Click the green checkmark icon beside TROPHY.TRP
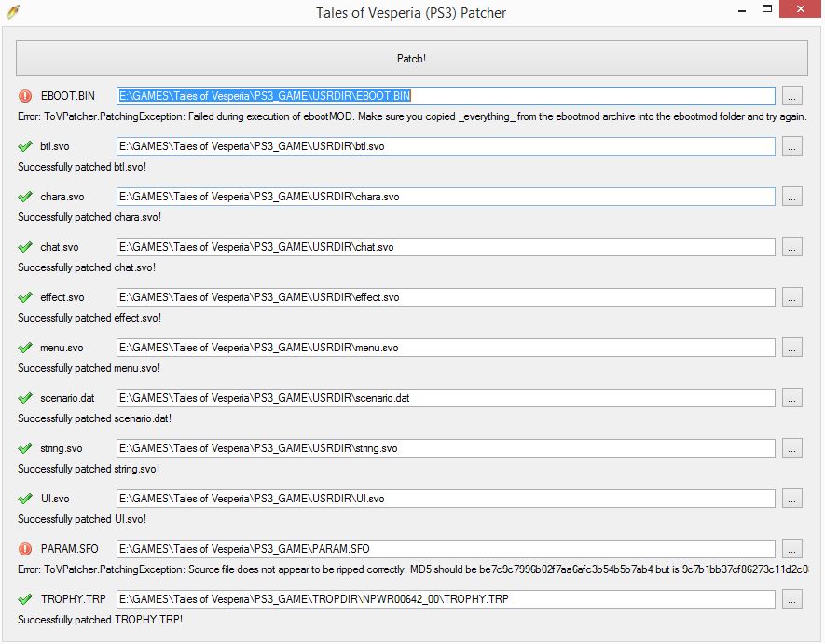The width and height of the screenshot is (825, 644). [25, 599]
